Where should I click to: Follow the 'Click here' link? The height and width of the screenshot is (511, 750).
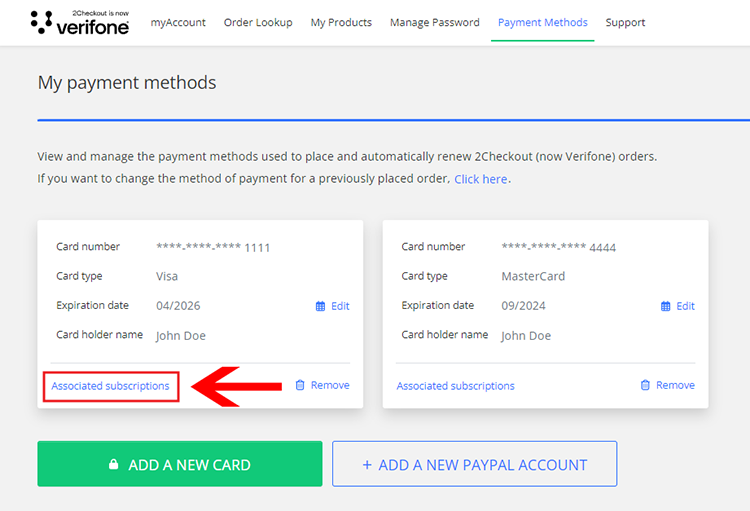(481, 179)
